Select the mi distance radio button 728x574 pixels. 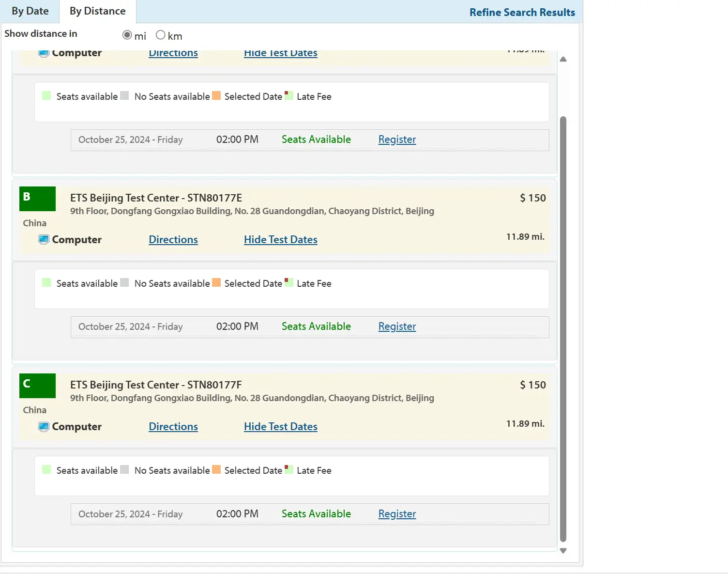pos(127,35)
